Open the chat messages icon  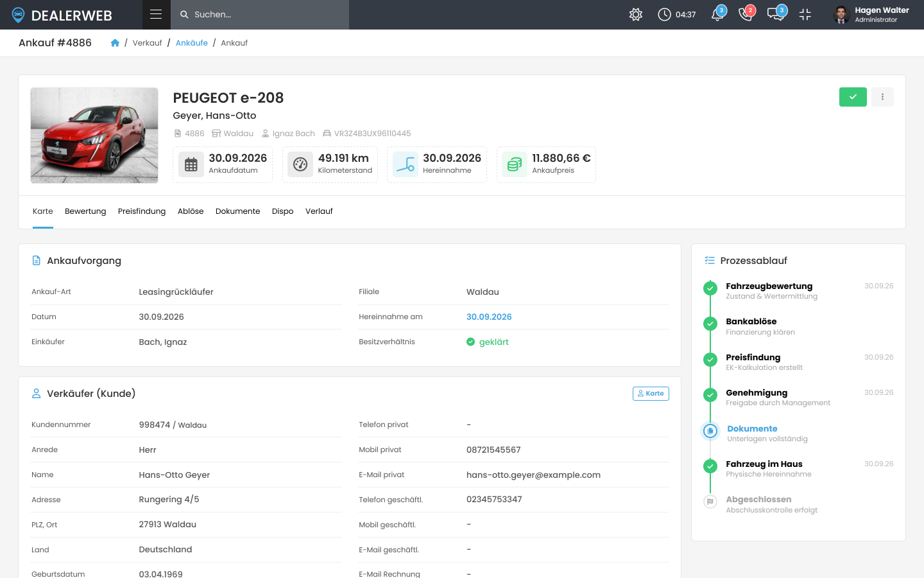coord(776,14)
